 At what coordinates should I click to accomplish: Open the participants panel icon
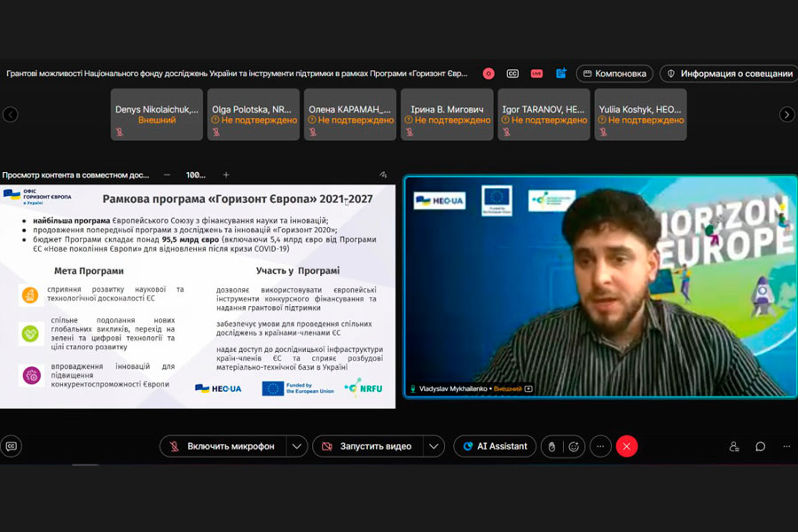tap(734, 446)
